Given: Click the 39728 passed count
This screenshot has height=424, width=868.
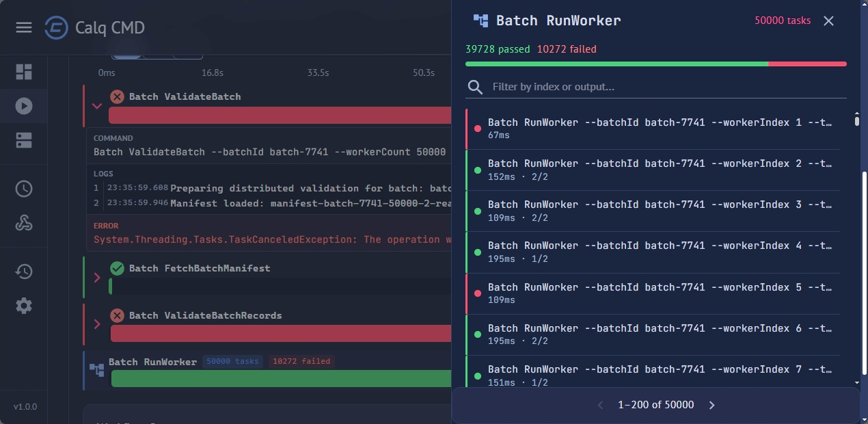Looking at the screenshot, I should [x=498, y=49].
